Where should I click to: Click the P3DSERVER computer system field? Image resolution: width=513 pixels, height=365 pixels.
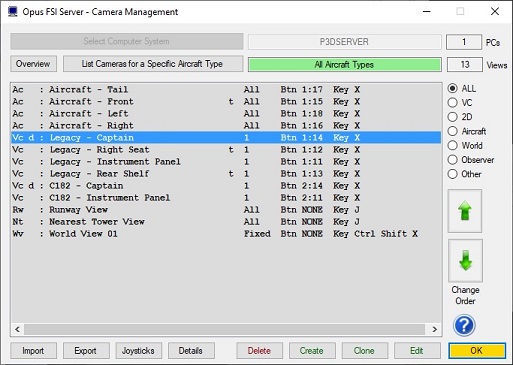(345, 42)
